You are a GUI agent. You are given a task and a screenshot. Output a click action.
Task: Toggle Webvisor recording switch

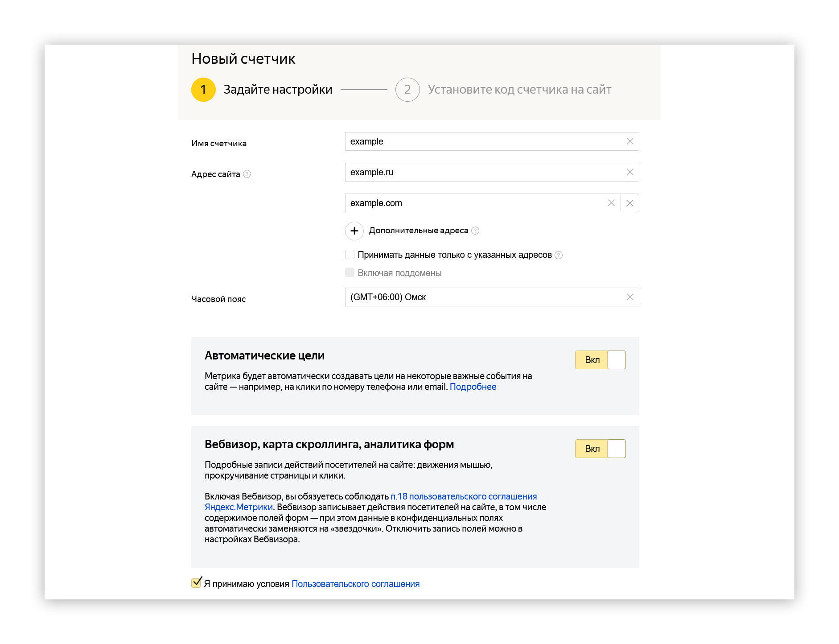[600, 449]
